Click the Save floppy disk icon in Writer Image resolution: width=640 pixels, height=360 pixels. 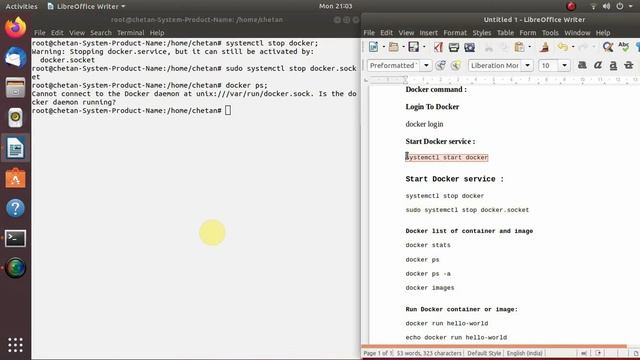[x=413, y=47]
